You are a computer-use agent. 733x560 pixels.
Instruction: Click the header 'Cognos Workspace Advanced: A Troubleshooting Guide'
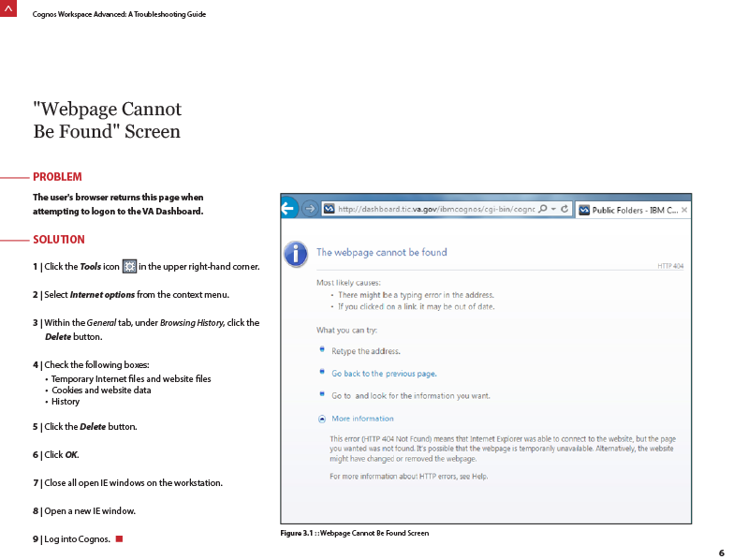(119, 14)
